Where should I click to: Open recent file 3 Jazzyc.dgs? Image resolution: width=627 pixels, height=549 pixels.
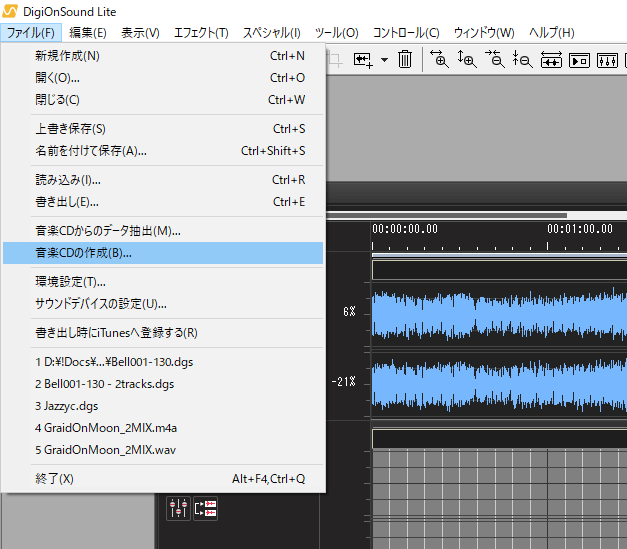(163, 406)
